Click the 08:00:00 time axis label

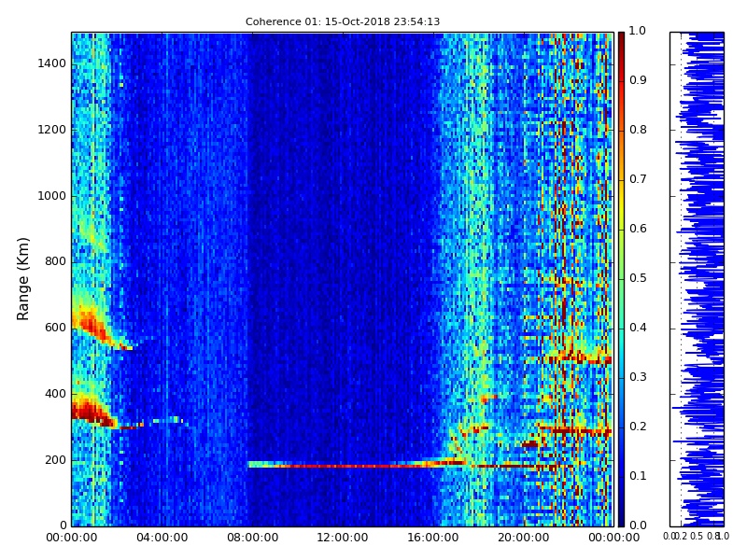252,538
